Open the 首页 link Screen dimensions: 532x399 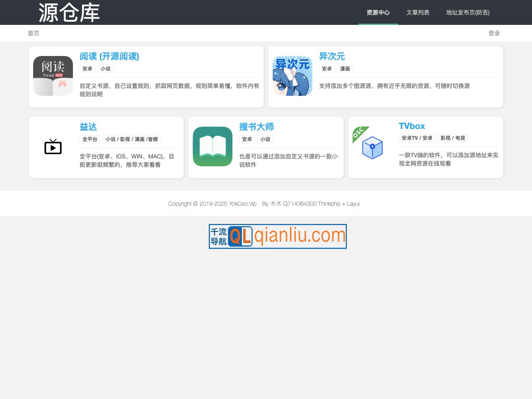[34, 33]
